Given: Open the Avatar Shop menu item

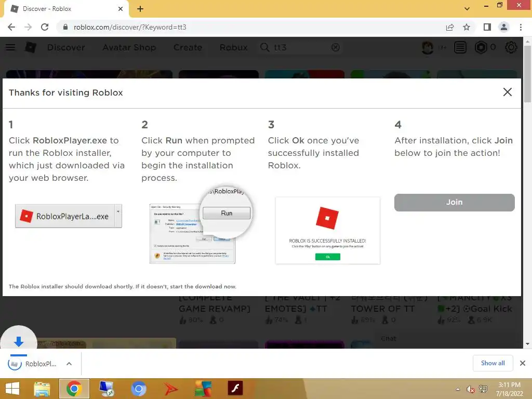Looking at the screenshot, I should pos(129,47).
